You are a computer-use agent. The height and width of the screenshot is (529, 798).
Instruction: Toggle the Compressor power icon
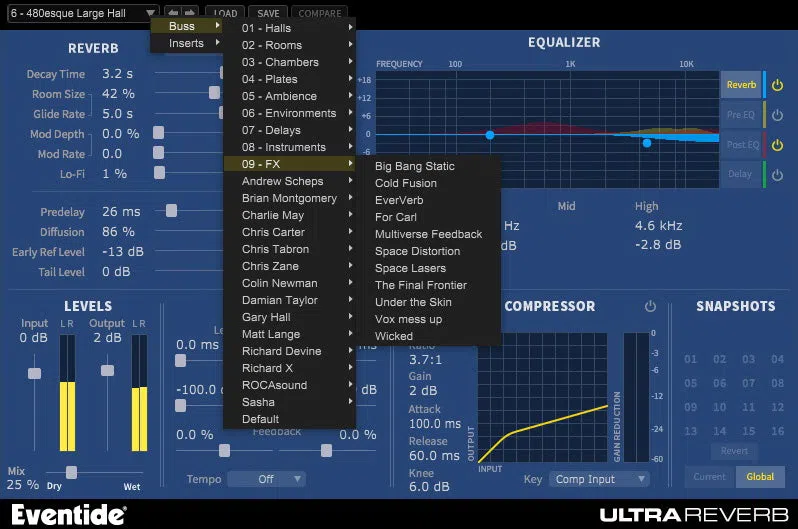click(x=650, y=306)
